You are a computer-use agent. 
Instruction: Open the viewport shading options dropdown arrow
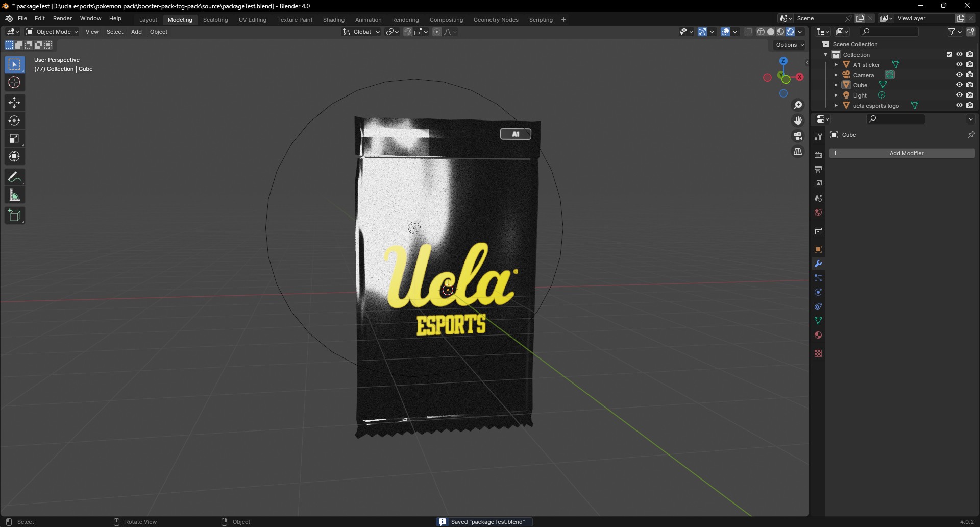(x=800, y=32)
